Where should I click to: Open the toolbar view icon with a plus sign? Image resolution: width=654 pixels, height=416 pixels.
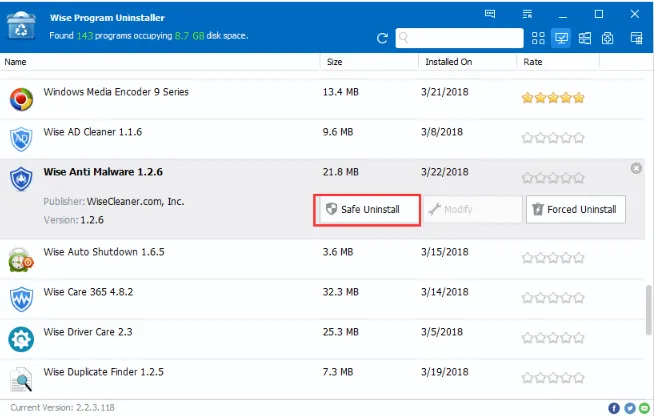coord(607,38)
